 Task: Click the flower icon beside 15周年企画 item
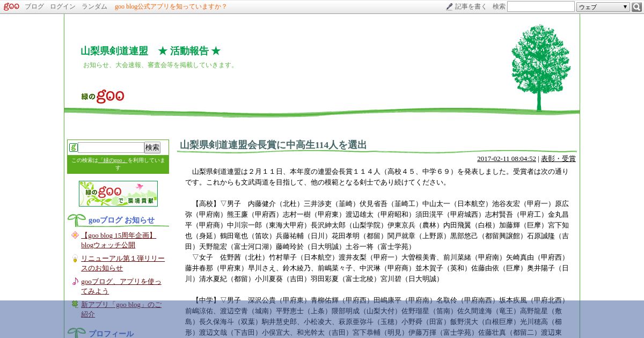click(75, 235)
